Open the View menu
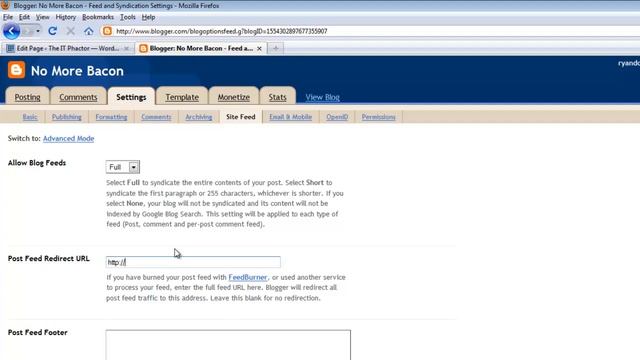 point(42,17)
